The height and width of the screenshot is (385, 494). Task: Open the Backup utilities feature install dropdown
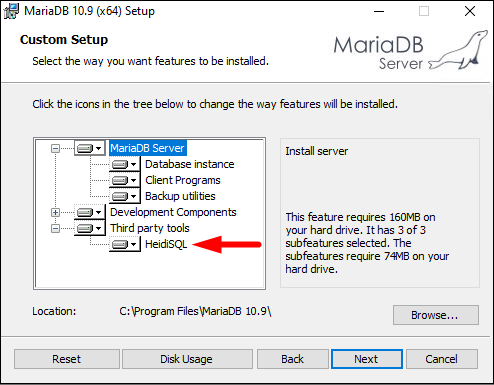click(124, 196)
